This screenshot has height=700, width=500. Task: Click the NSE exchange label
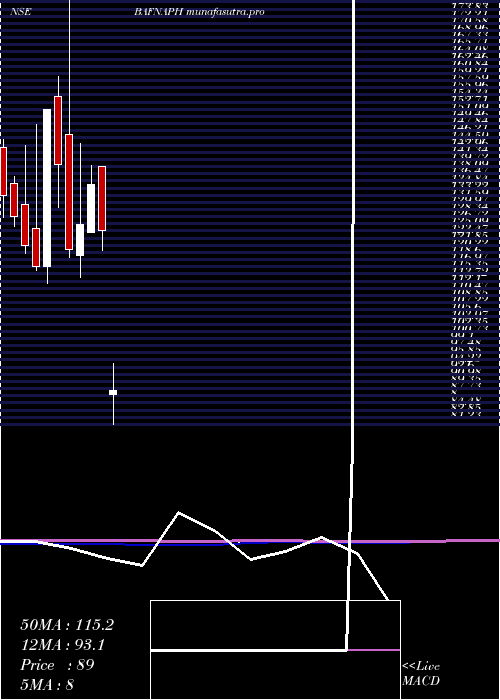(21, 12)
